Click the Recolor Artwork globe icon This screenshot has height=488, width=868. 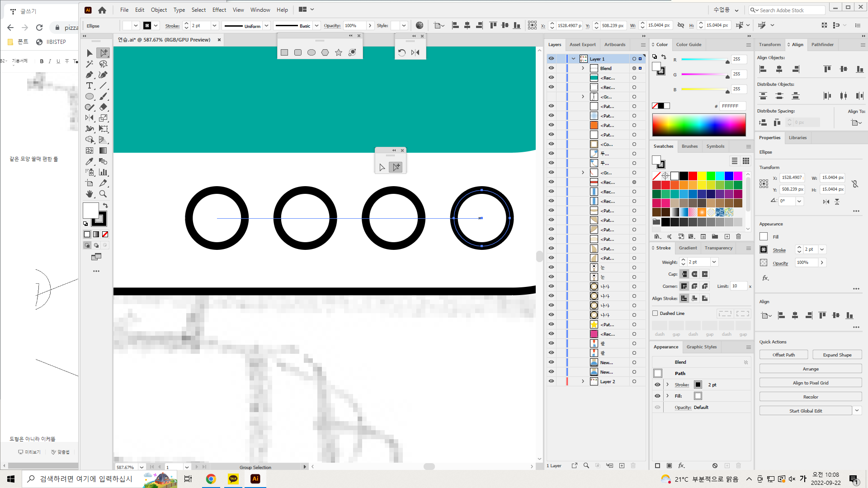[420, 25]
